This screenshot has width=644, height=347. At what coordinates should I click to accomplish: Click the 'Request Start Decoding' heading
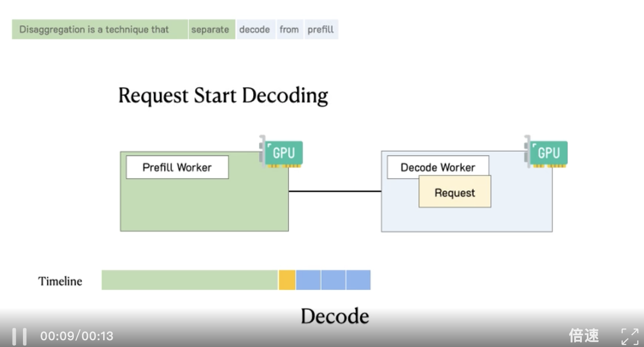click(223, 96)
